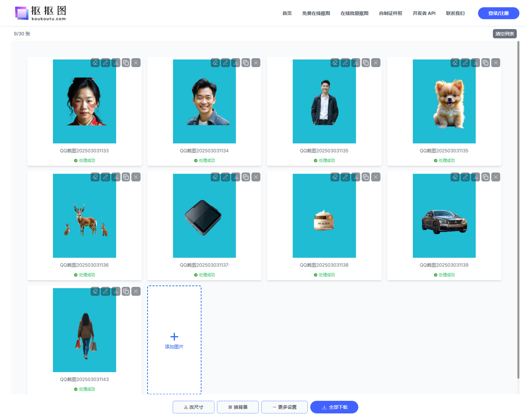Go to 在线批量抠图 page
The height and width of the screenshot is (420, 526).
point(354,13)
